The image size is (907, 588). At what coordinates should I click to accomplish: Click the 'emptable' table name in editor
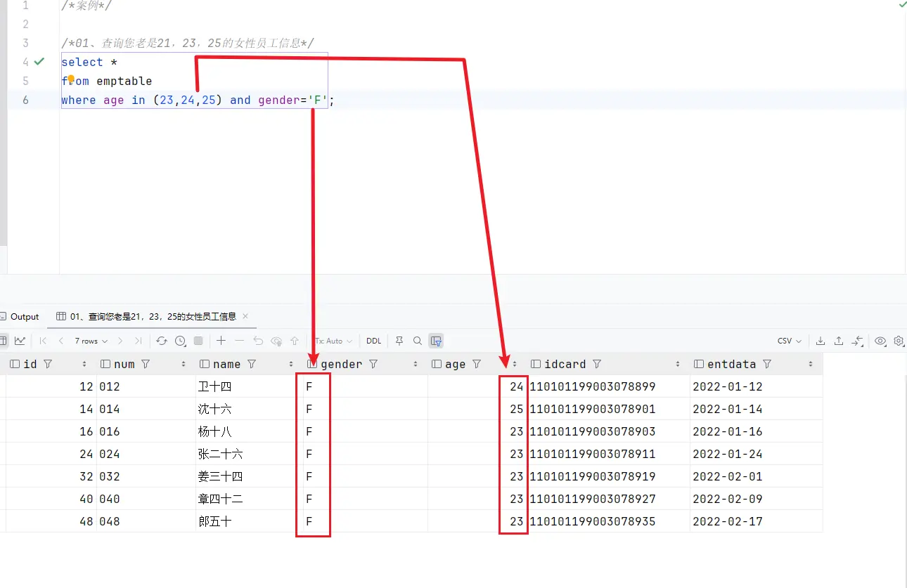124,81
